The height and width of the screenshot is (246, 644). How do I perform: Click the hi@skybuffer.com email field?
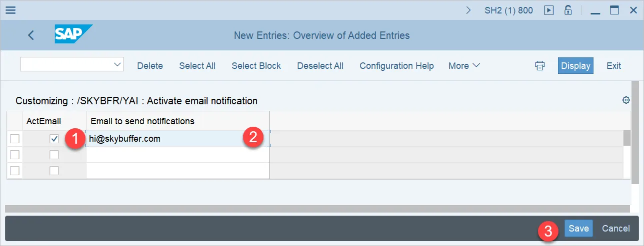[x=178, y=139]
